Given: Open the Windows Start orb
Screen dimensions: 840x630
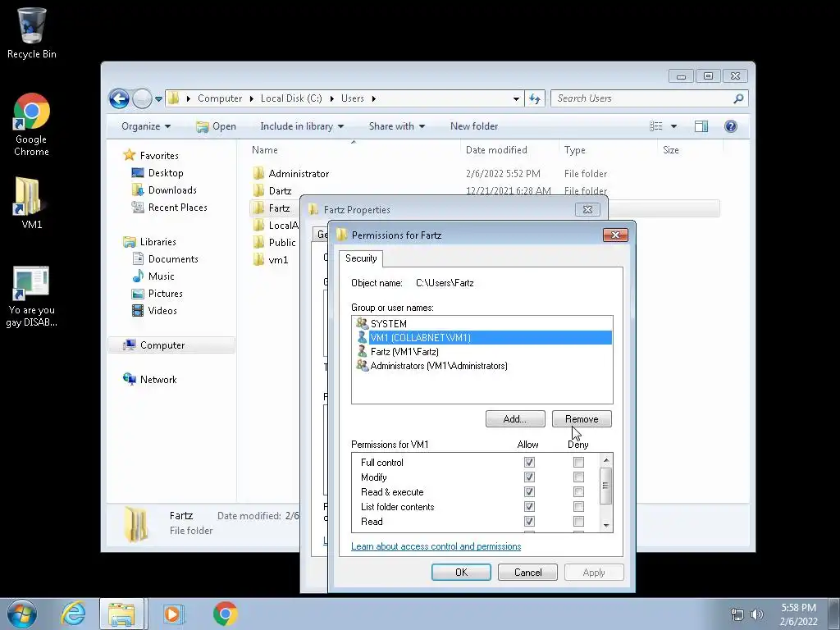Looking at the screenshot, I should click(x=22, y=614).
